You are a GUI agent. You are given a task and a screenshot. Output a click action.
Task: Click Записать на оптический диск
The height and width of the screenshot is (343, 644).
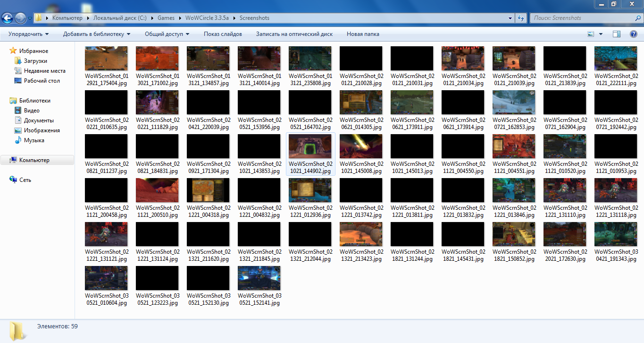click(294, 34)
